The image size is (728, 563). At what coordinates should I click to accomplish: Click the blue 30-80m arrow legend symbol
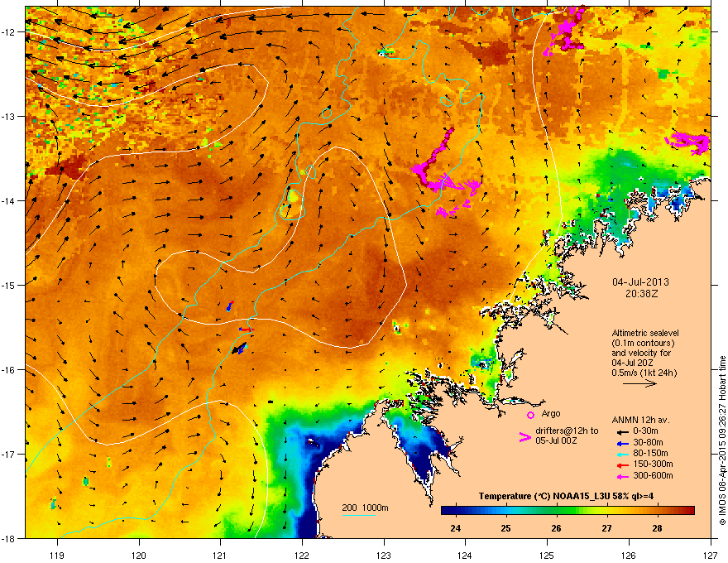pos(623,443)
